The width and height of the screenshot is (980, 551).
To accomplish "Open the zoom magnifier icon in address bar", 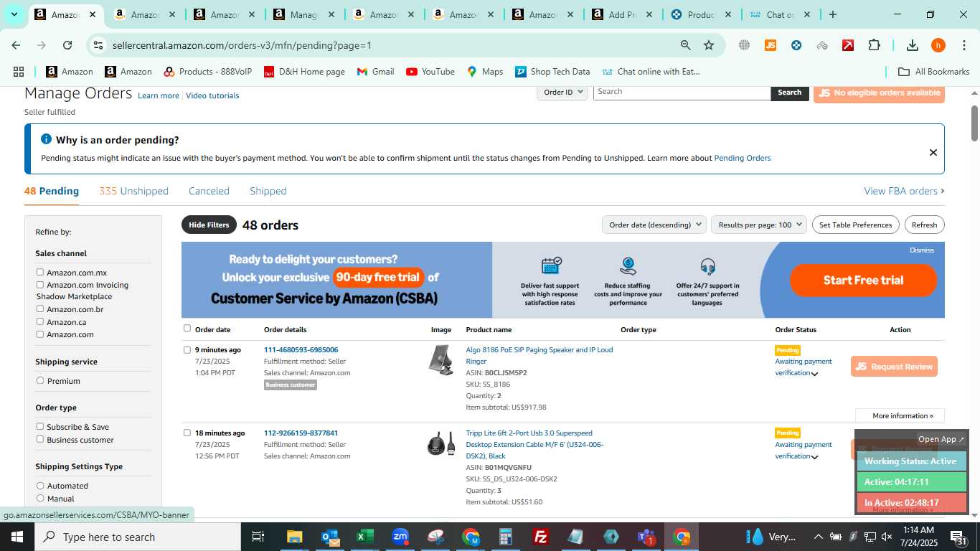I will 686,45.
